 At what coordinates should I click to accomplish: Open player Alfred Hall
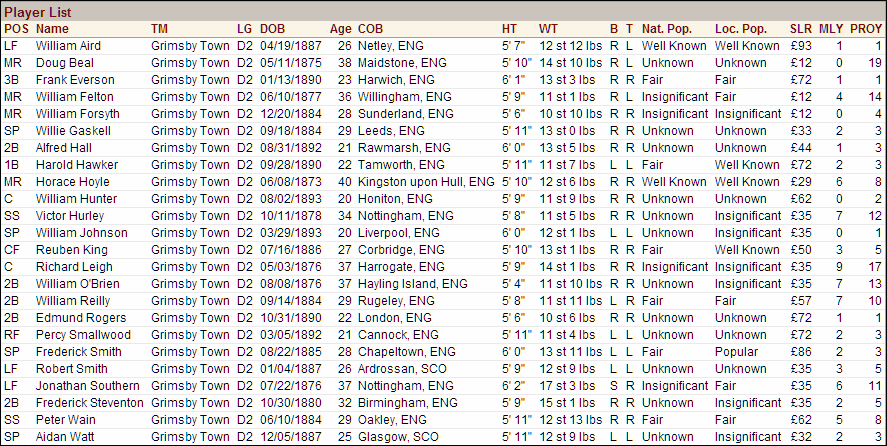(63, 148)
